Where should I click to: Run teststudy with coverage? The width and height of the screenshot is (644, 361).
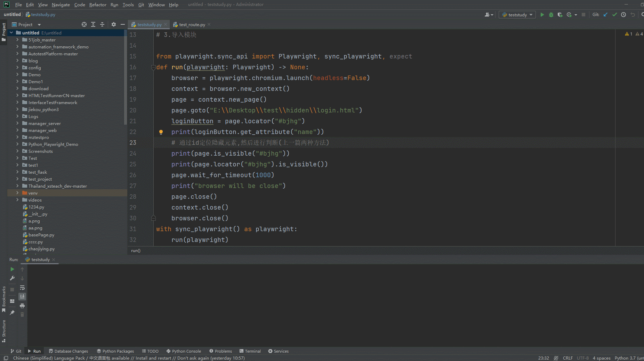(x=560, y=15)
